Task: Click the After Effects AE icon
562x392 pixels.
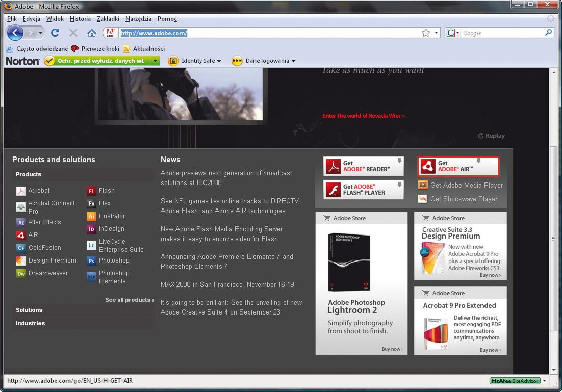Action: coord(21,223)
